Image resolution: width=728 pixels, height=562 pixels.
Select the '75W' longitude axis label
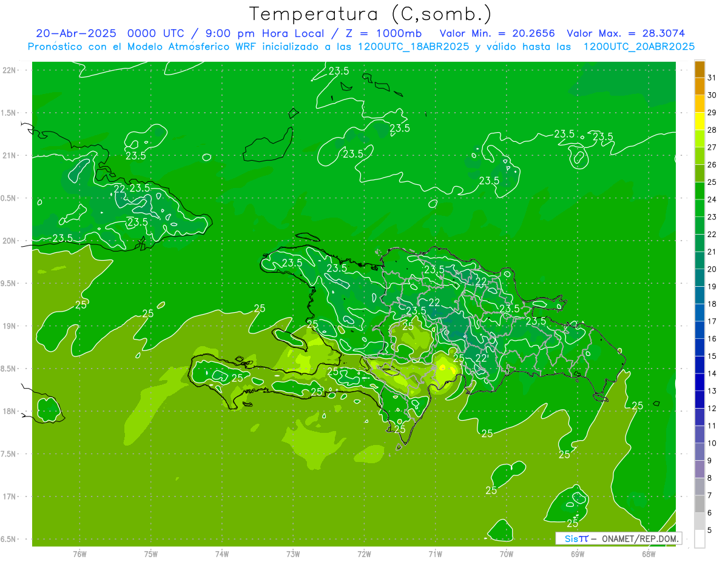click(151, 554)
